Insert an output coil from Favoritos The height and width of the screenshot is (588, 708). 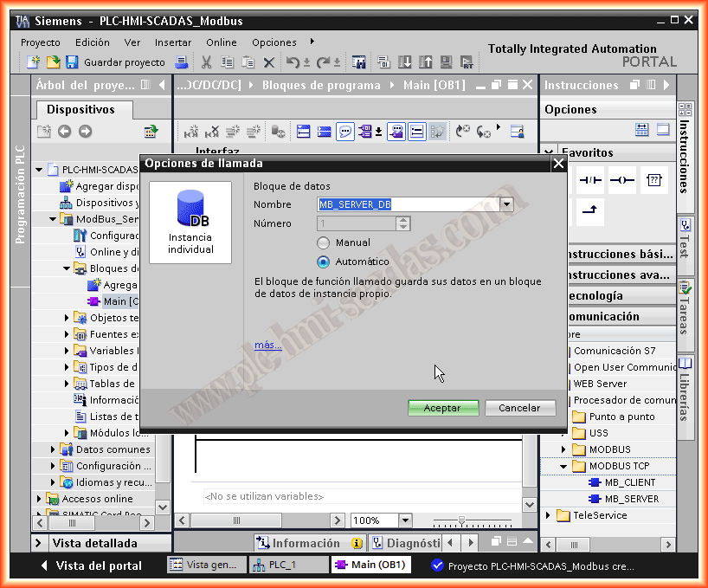point(621,180)
